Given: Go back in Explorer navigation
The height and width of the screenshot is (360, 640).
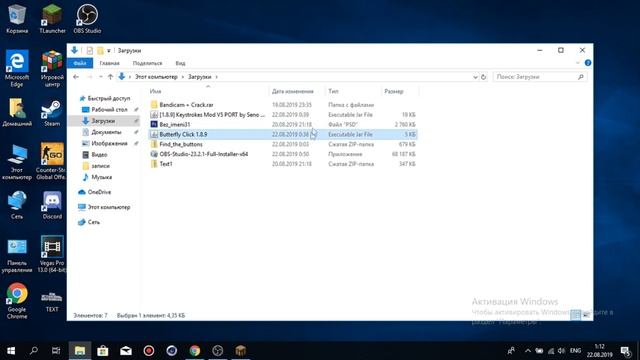Looking at the screenshot, I should (x=76, y=77).
